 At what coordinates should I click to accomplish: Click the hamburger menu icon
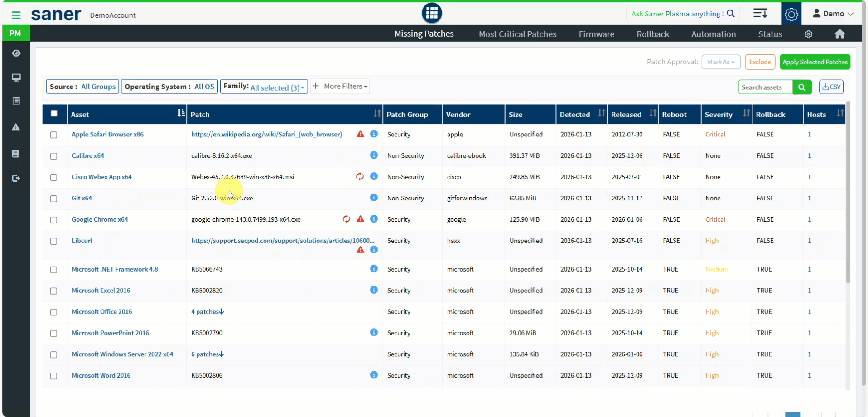(16, 15)
